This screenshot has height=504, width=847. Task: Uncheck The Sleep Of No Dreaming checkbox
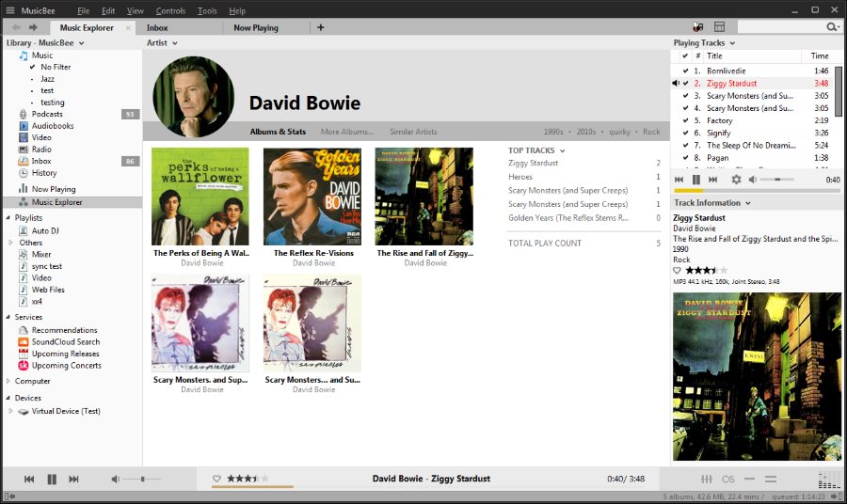[685, 145]
